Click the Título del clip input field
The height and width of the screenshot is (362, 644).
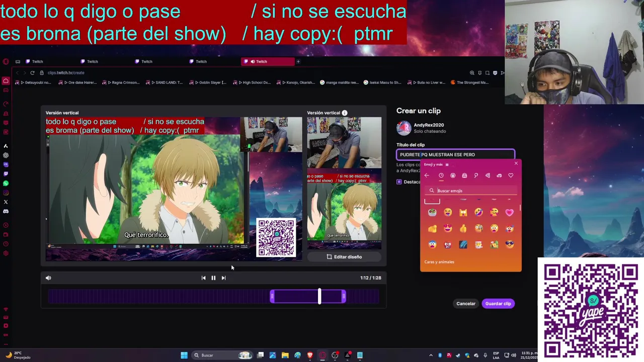[455, 154]
